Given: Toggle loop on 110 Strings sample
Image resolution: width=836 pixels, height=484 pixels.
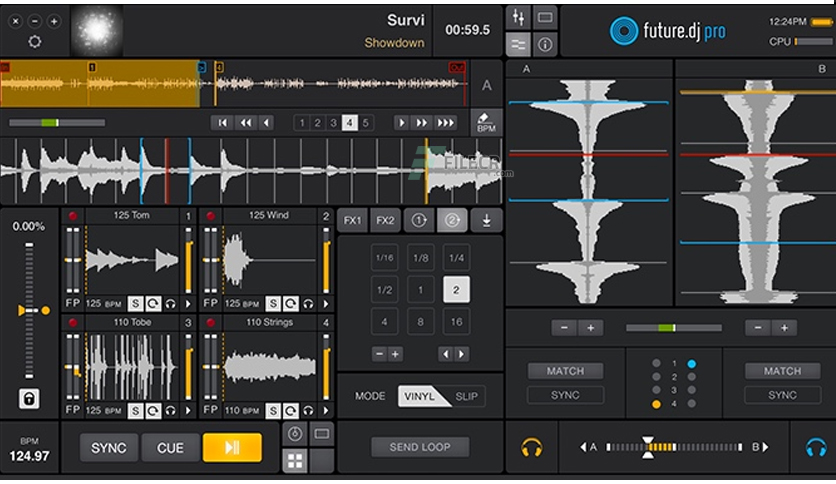Looking at the screenshot, I should pyautogui.click(x=291, y=410).
